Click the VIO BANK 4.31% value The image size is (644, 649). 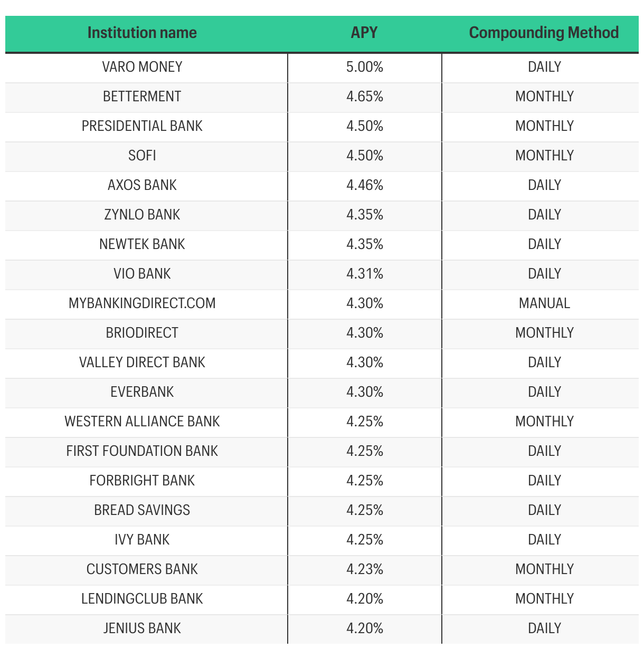[x=365, y=274]
